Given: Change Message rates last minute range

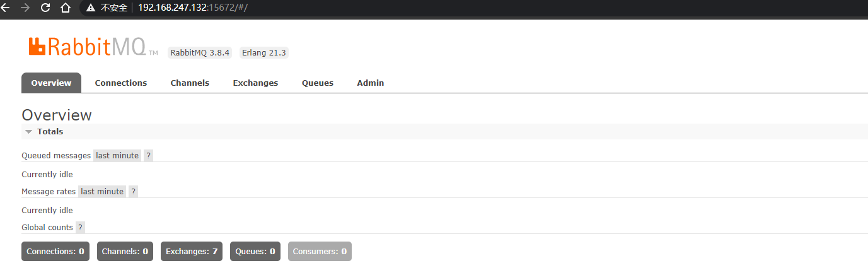Looking at the screenshot, I should (x=102, y=192).
